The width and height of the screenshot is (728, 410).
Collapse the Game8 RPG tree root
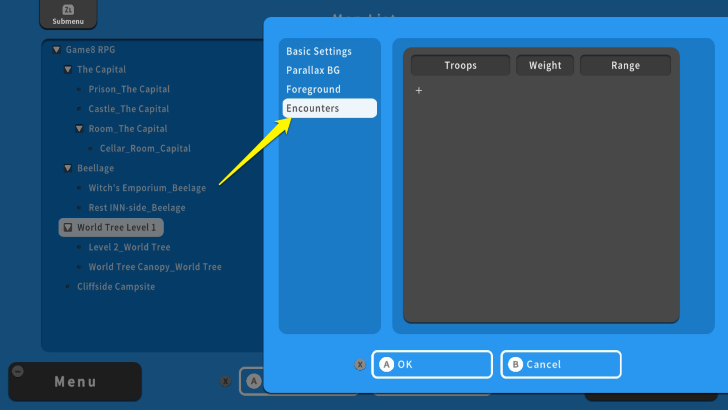pyautogui.click(x=56, y=49)
